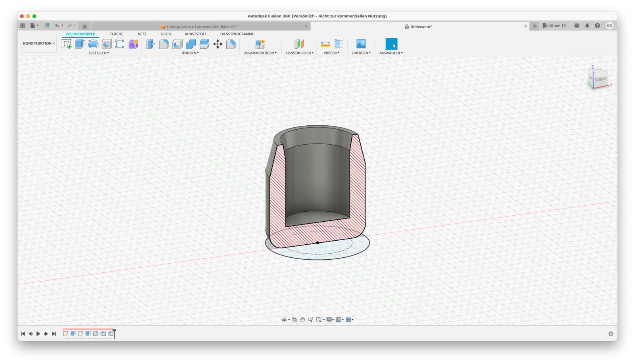Switch to the BLECH tab
The height and width of the screenshot is (364, 635).
click(x=165, y=34)
